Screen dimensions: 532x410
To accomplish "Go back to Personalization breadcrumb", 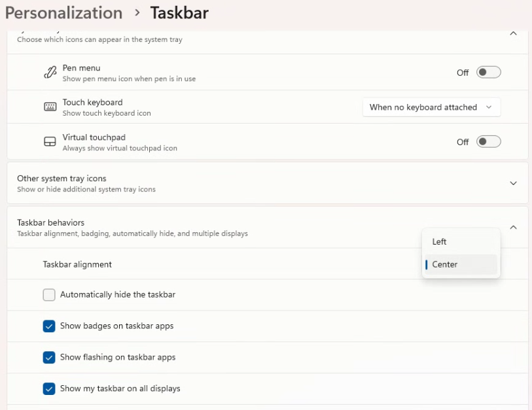I will pos(63,13).
